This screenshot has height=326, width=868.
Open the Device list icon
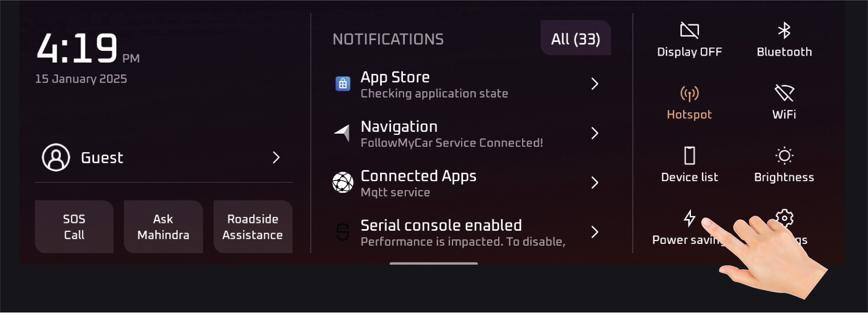689,156
